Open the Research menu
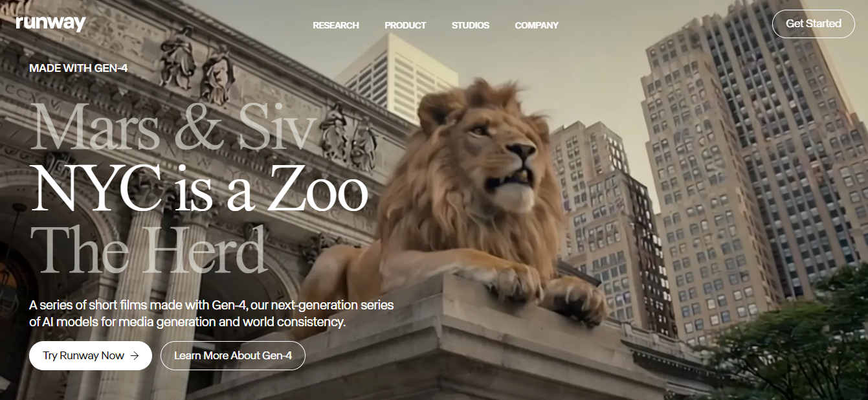This screenshot has height=400, width=868. click(x=335, y=25)
